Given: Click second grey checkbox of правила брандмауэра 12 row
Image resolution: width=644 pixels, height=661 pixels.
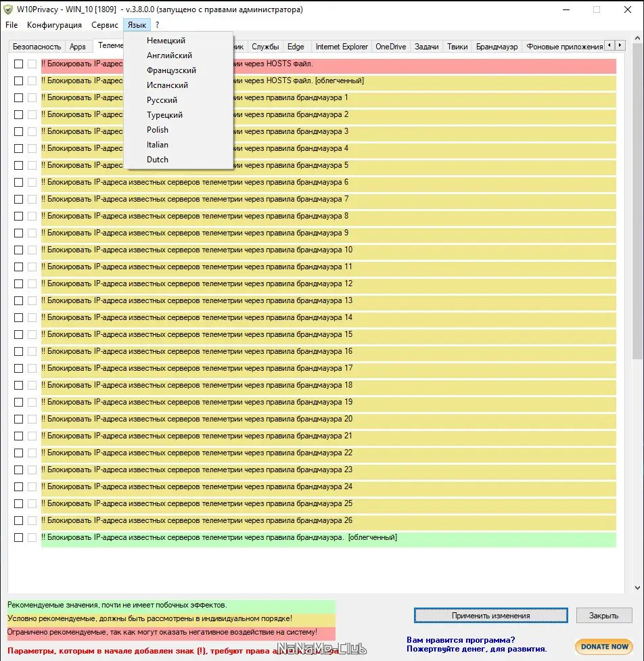Looking at the screenshot, I should 32,283.
